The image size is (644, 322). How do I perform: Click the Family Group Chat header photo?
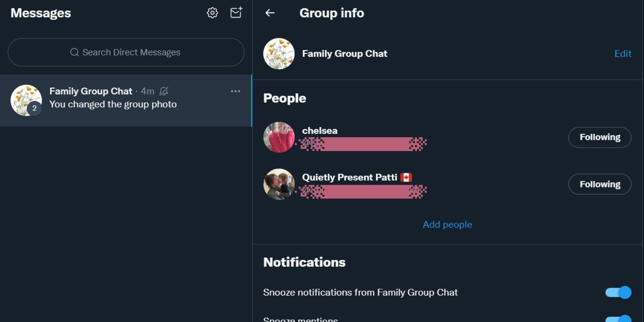click(279, 54)
